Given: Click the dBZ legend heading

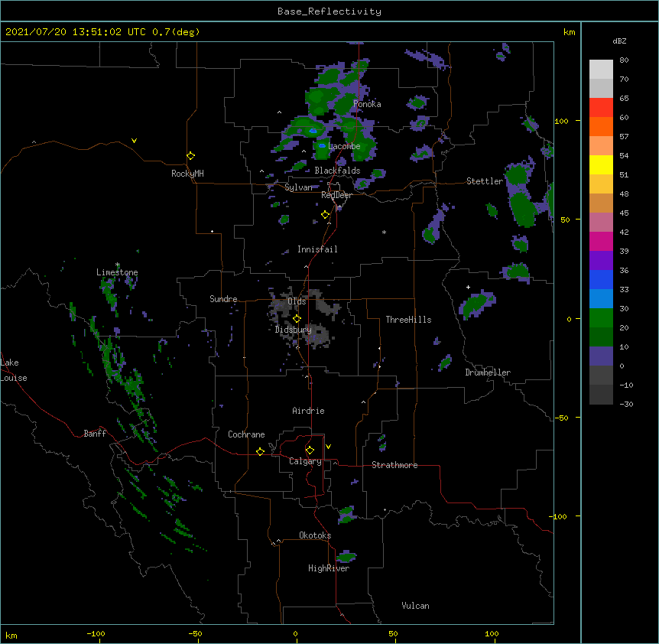Looking at the screenshot, I should point(619,41).
